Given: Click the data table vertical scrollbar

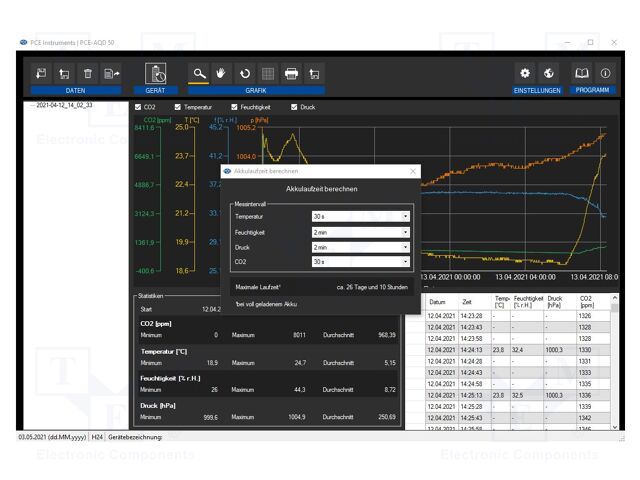Looking at the screenshot, I should pos(614,360).
